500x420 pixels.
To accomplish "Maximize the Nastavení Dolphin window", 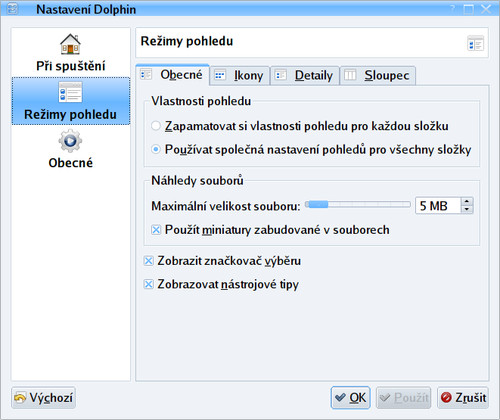I will 469,9.
